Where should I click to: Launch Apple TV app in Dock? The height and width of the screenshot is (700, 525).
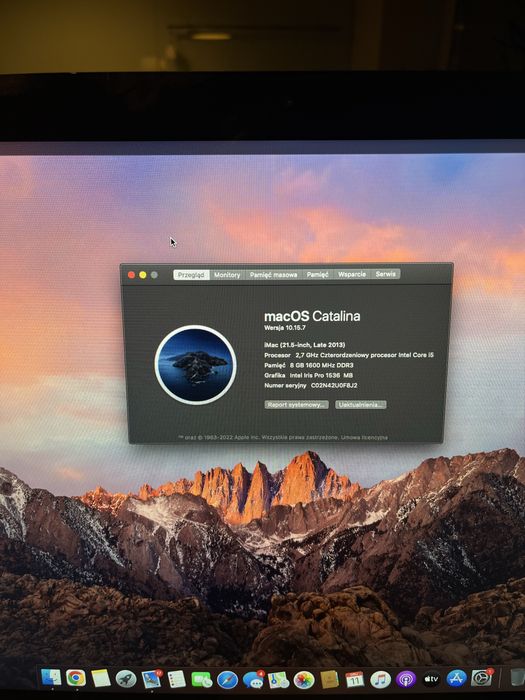click(x=431, y=679)
